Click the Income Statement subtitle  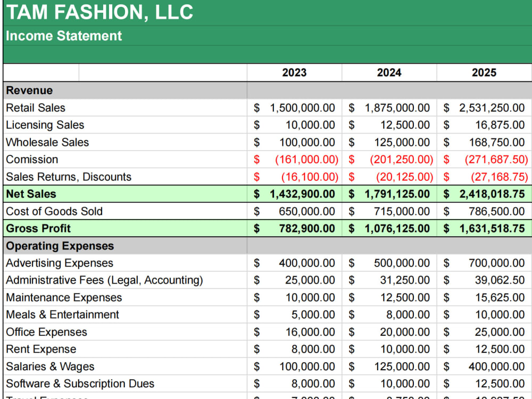pyautogui.click(x=64, y=36)
